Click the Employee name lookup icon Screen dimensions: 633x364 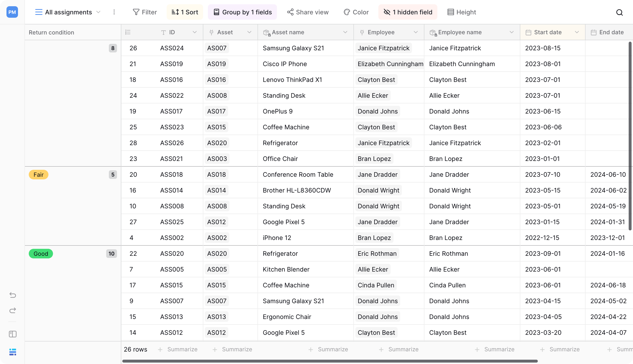(x=433, y=33)
